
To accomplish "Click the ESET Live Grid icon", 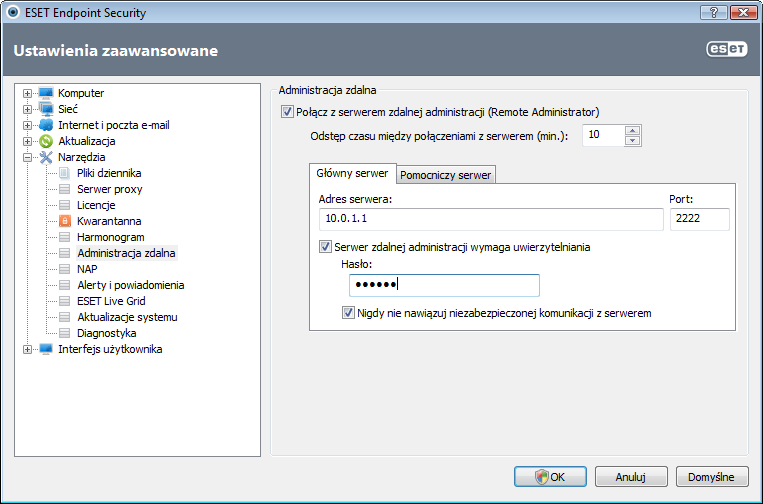I will (64, 301).
